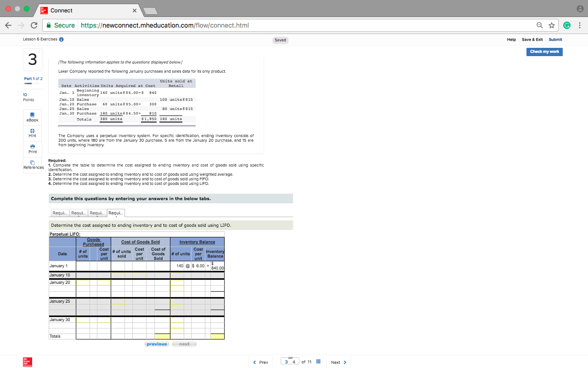The image size is (588, 368).
Task: Open the References resource
Action: (32, 164)
